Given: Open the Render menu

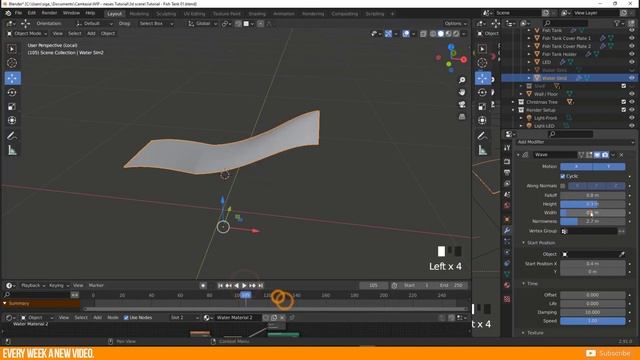Looking at the screenshot, I should (x=49, y=13).
